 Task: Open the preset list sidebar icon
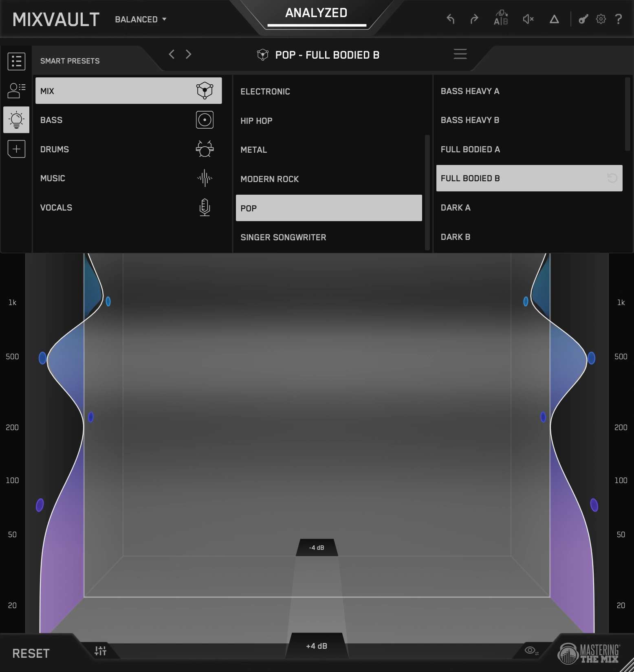[x=16, y=61]
